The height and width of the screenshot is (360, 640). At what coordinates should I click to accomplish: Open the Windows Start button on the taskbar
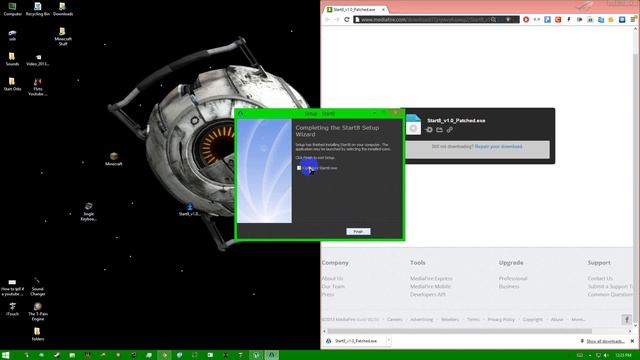pos(6,355)
